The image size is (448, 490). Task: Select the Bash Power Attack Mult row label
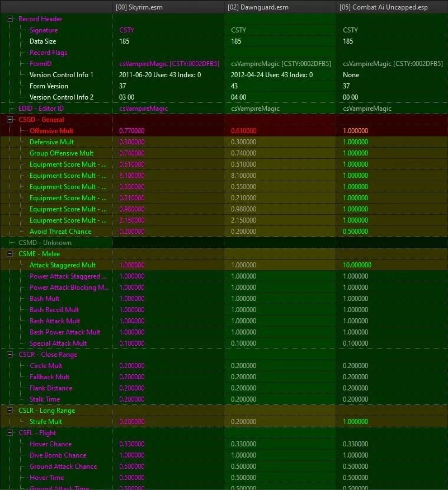65,332
